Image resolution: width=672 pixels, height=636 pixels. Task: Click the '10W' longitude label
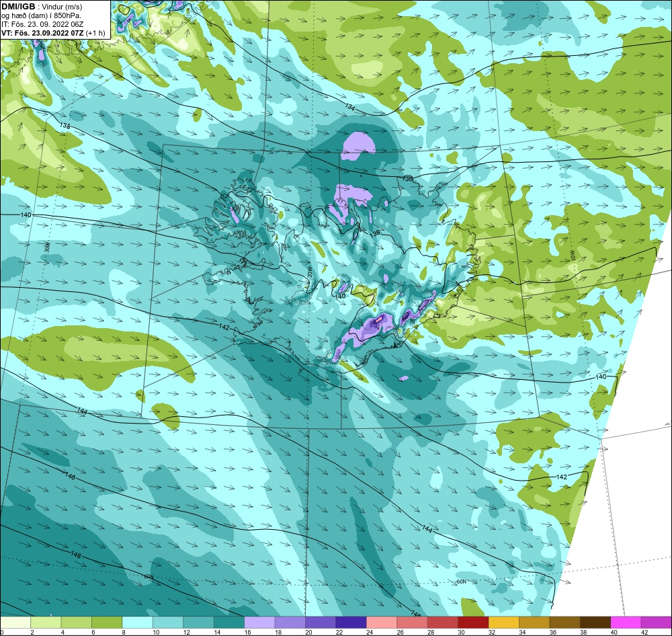point(573,255)
